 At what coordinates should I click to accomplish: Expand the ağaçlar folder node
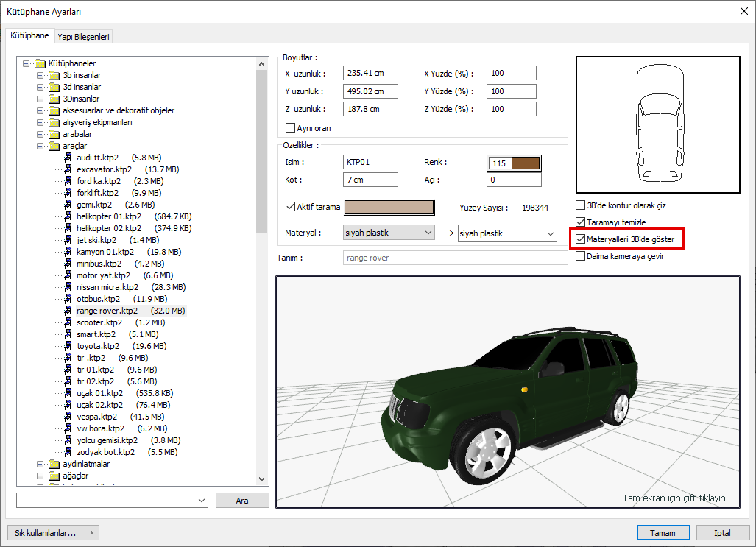click(40, 476)
